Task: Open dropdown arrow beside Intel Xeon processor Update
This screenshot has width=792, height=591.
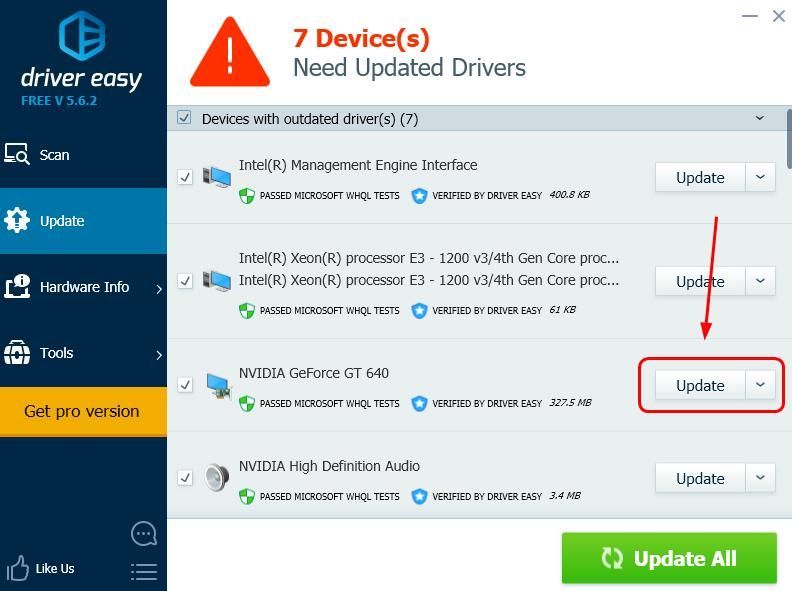Action: tap(760, 281)
